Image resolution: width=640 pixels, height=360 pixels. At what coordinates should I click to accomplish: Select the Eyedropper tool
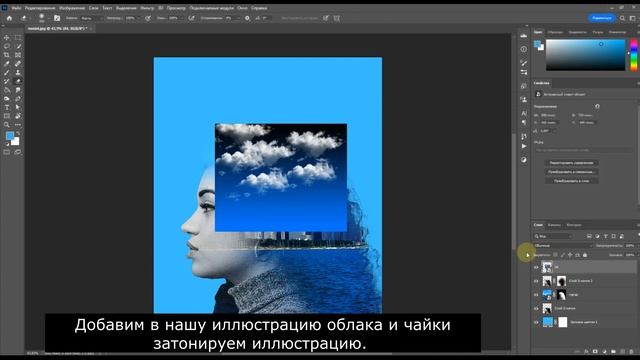coord(7,64)
